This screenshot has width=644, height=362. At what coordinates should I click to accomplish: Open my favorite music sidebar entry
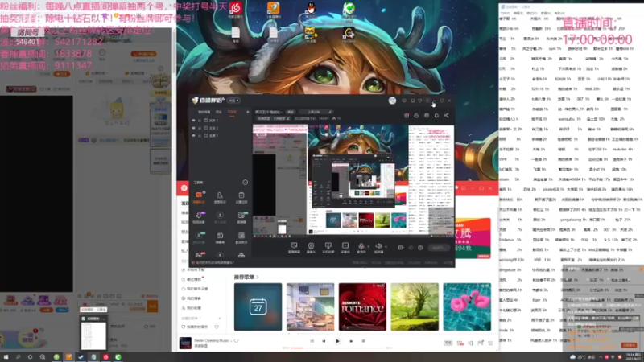196,327
